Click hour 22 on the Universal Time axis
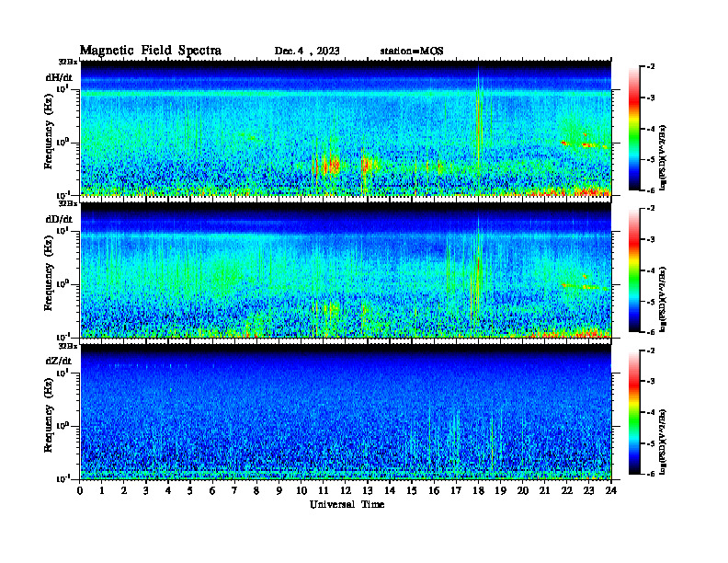 566,490
